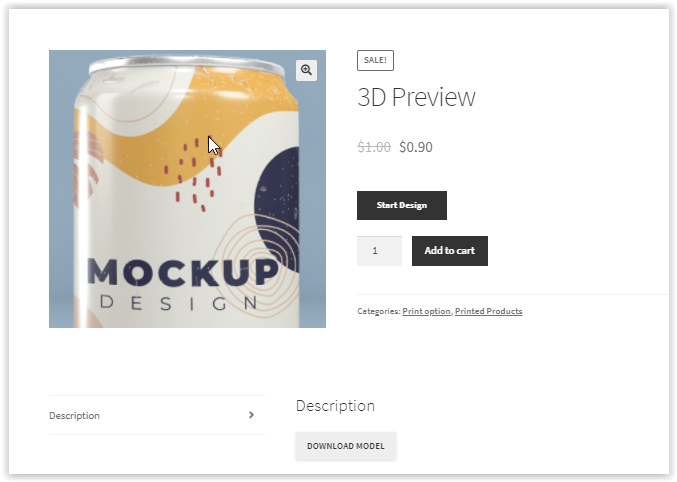This screenshot has width=677, height=482.
Task: Click the Add to cart button
Action: (449, 251)
